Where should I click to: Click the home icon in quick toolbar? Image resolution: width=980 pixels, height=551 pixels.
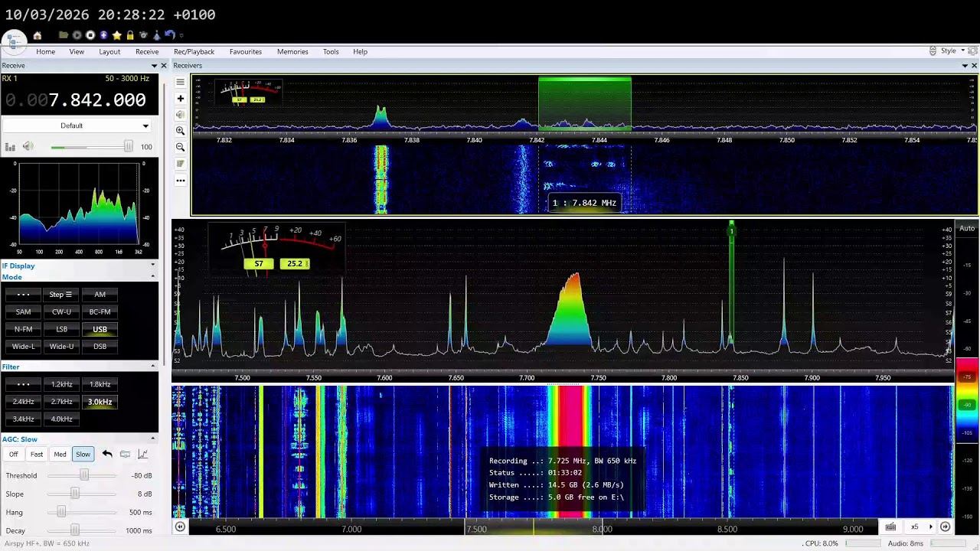point(37,35)
